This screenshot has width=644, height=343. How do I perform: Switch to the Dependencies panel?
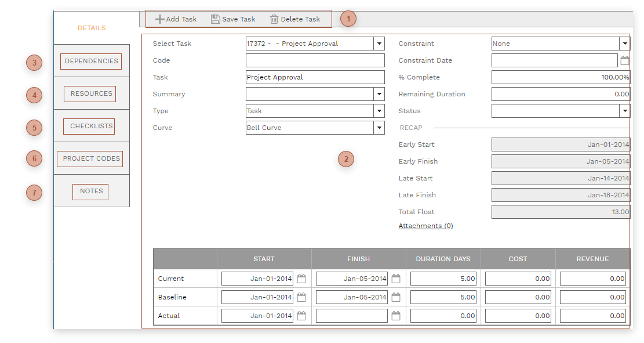[90, 61]
